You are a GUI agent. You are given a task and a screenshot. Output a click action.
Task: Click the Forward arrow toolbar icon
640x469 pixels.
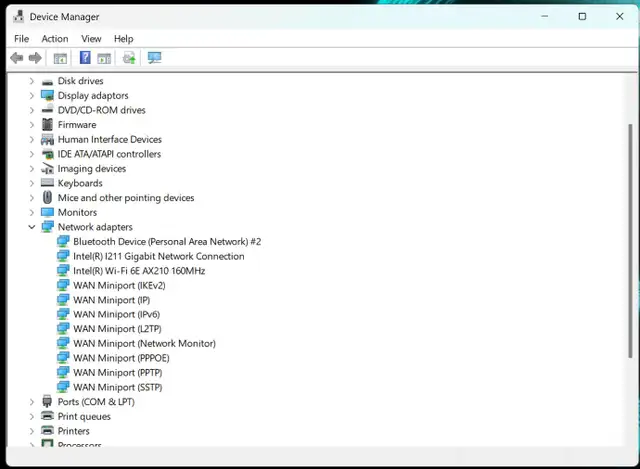pos(35,58)
